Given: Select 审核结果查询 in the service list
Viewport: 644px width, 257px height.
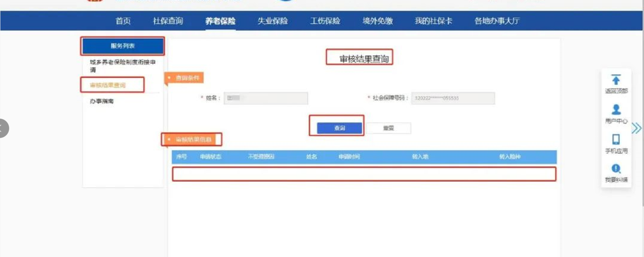Looking at the screenshot, I should (108, 85).
